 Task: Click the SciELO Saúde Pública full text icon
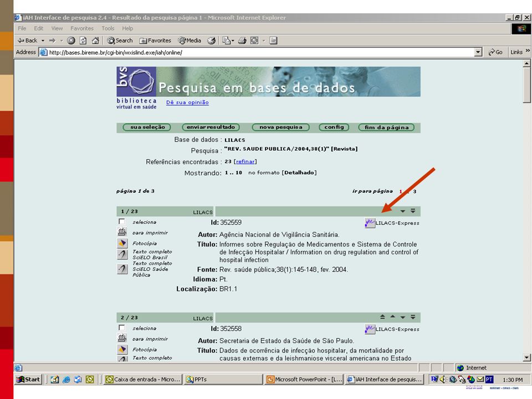122,269
